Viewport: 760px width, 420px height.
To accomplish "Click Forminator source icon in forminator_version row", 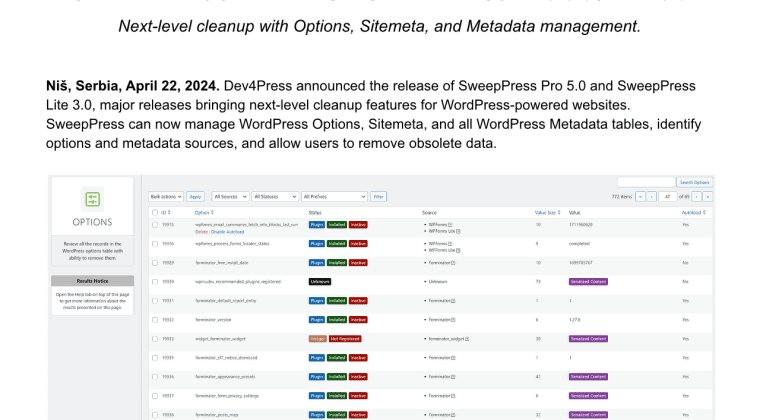I will point(453,320).
